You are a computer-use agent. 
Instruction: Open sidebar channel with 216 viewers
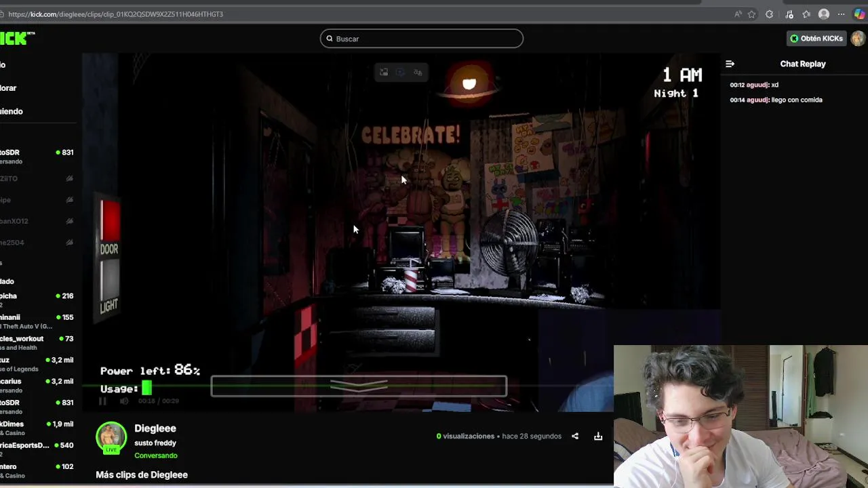[x=37, y=300]
